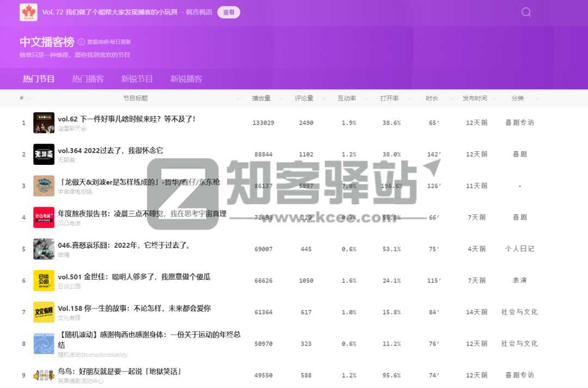The image size is (588, 388).
Task: Switch to the 热门播客 tab
Action: [87, 78]
